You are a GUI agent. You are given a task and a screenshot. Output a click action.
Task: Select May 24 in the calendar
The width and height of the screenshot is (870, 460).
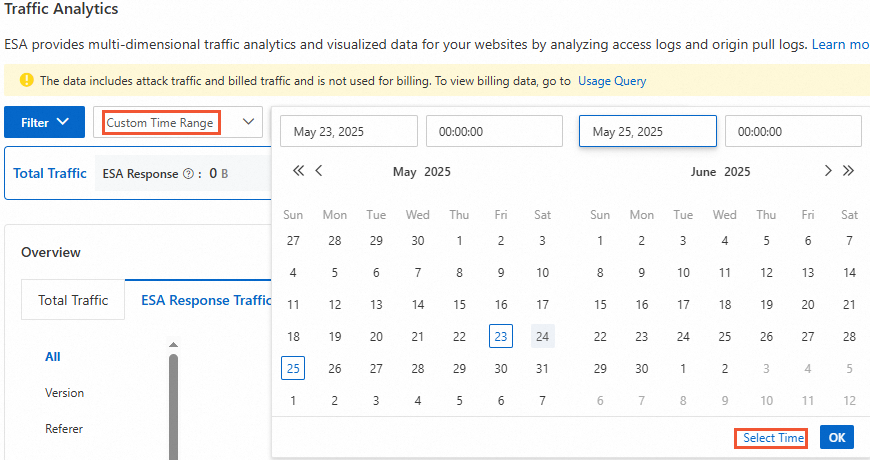542,337
